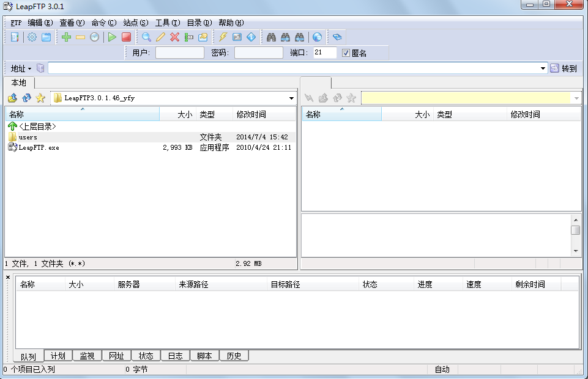Click local pane favorites star icon

(40, 98)
